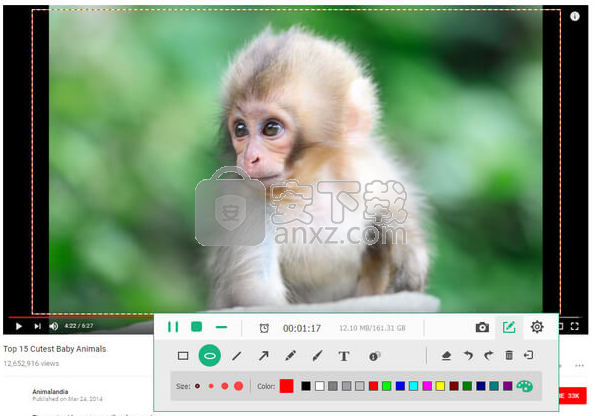Open recorder settings gear

point(537,327)
